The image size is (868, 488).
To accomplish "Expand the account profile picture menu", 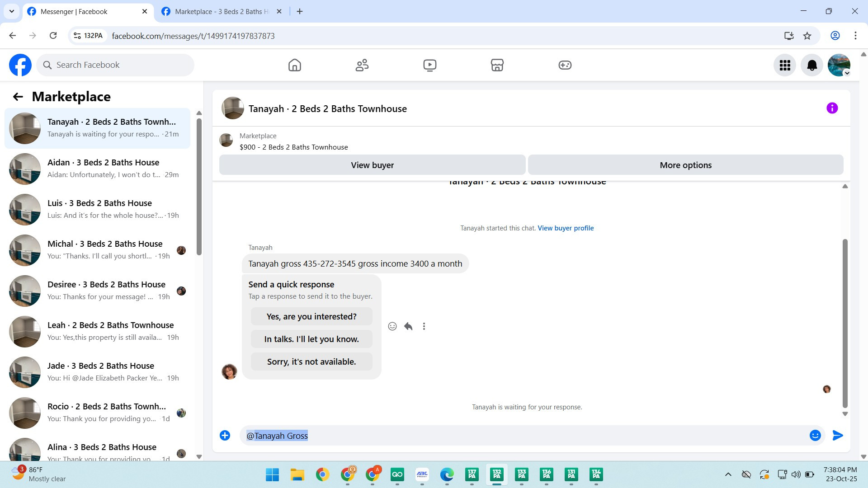I will click(x=839, y=65).
